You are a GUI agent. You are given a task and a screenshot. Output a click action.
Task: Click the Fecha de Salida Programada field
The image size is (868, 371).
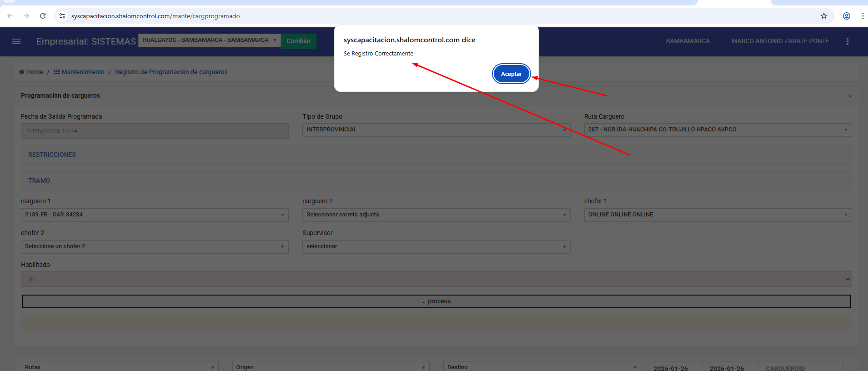click(155, 131)
